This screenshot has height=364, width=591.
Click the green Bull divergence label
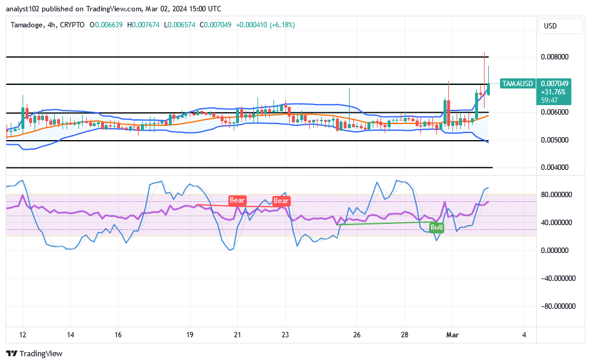tap(436, 227)
